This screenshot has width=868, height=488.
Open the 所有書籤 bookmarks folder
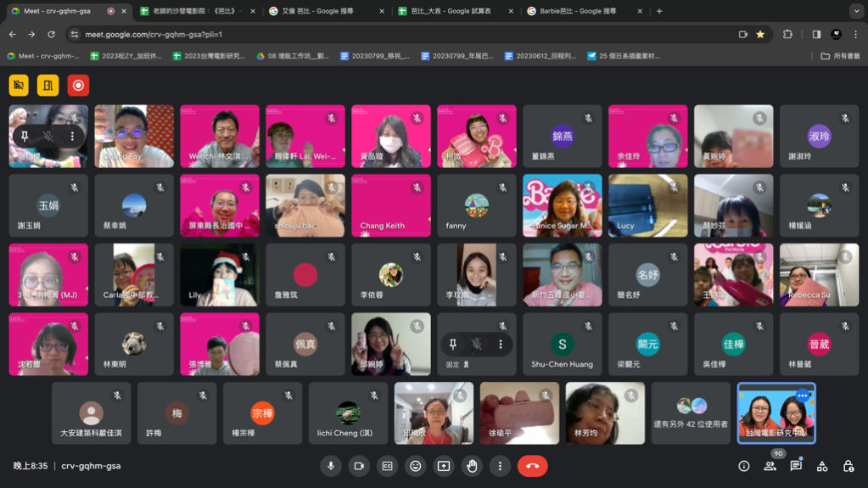(x=839, y=56)
